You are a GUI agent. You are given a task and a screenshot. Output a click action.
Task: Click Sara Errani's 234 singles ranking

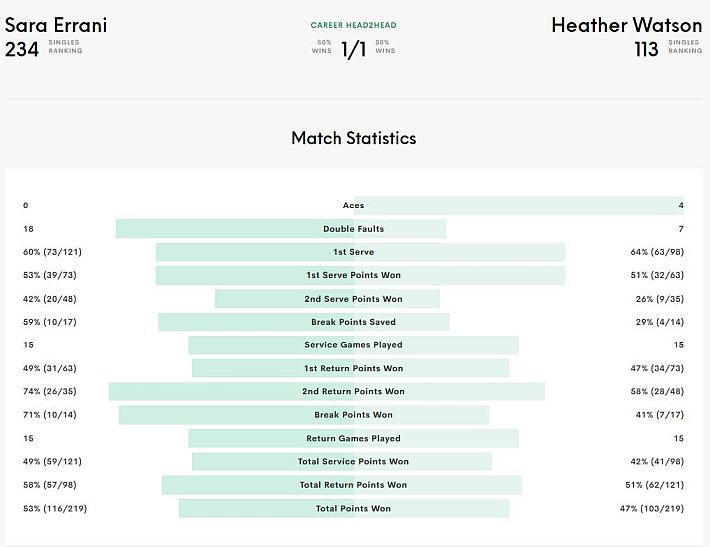22,49
